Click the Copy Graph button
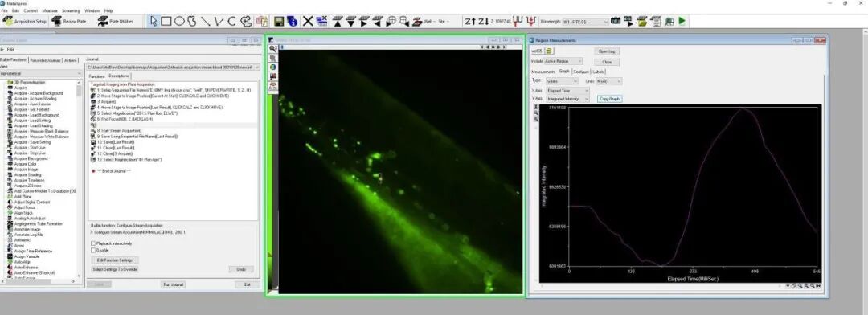 coord(609,99)
